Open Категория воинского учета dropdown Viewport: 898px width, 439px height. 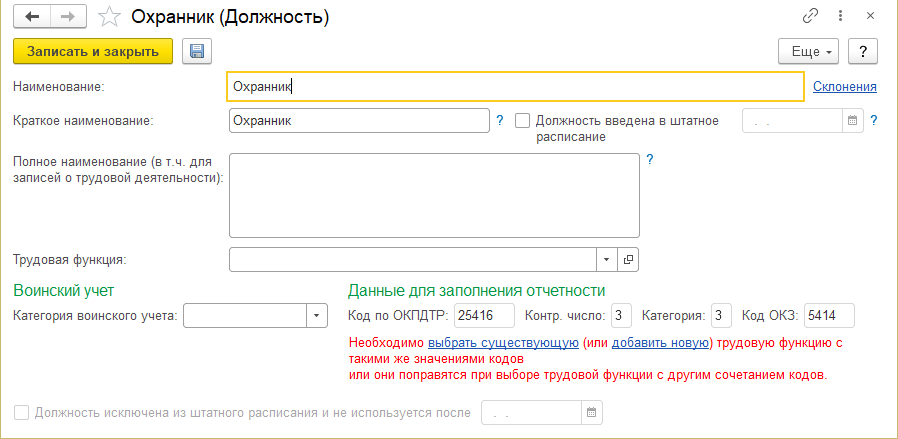coord(317,316)
